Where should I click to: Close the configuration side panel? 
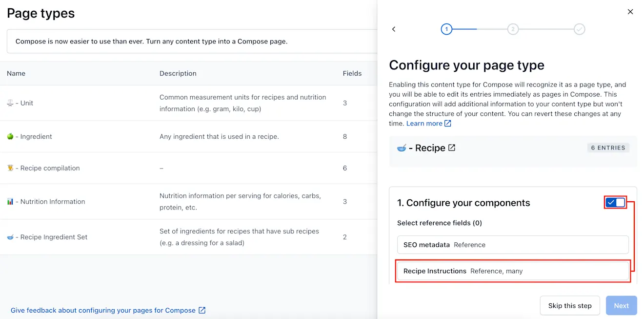tap(630, 12)
